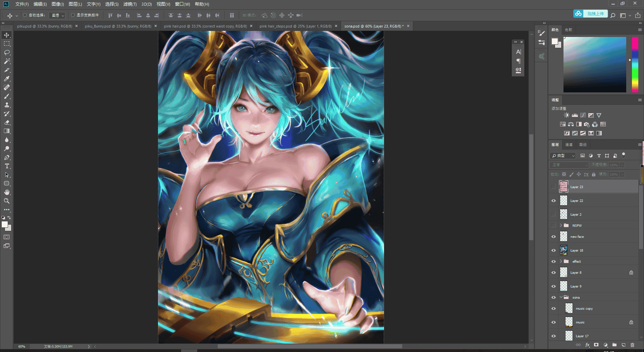Viewport: 644px width, 352px height.
Task: Switch to the pink hair_steps.psd tab
Action: (296, 26)
